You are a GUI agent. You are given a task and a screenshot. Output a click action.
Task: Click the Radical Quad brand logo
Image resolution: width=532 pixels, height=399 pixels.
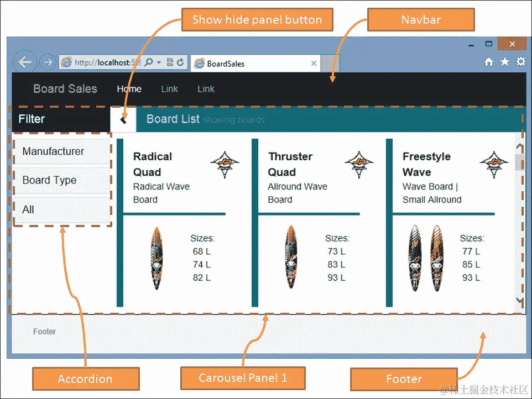point(225,165)
